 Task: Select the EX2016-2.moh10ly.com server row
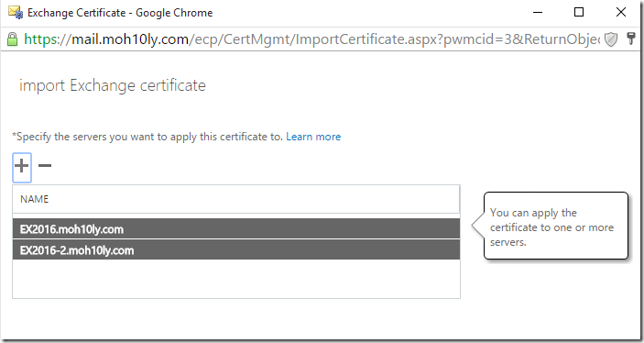pos(236,250)
